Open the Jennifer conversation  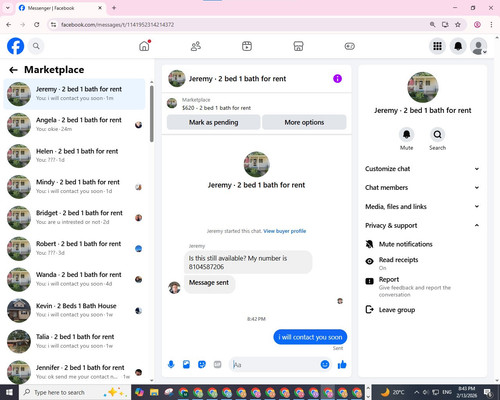[x=74, y=372]
